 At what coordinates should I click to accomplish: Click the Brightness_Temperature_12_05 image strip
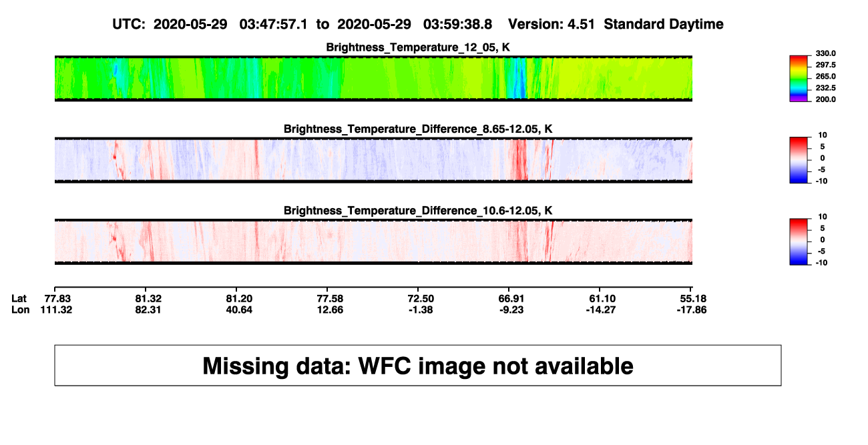pyautogui.click(x=373, y=79)
